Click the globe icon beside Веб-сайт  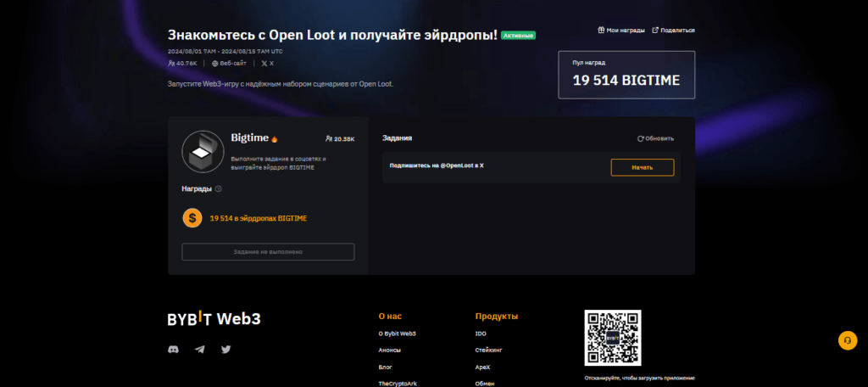coord(214,63)
